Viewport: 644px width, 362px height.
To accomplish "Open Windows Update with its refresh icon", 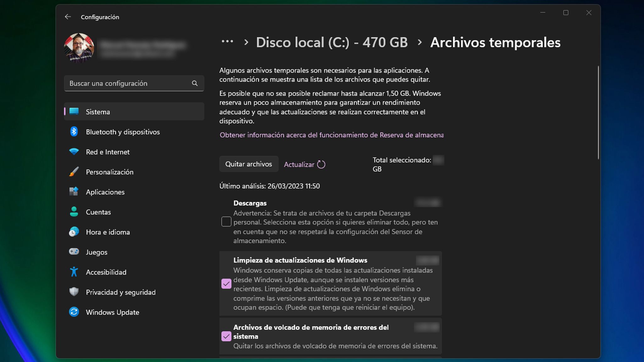I will 74,312.
